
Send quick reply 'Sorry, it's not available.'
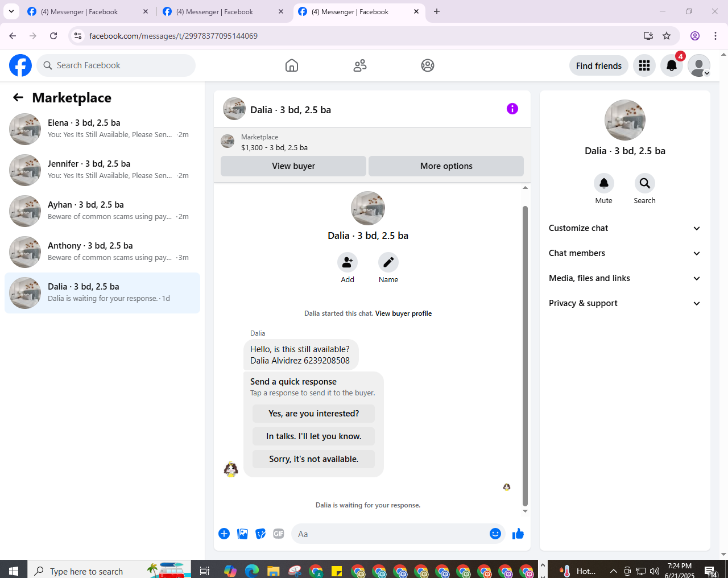point(314,459)
